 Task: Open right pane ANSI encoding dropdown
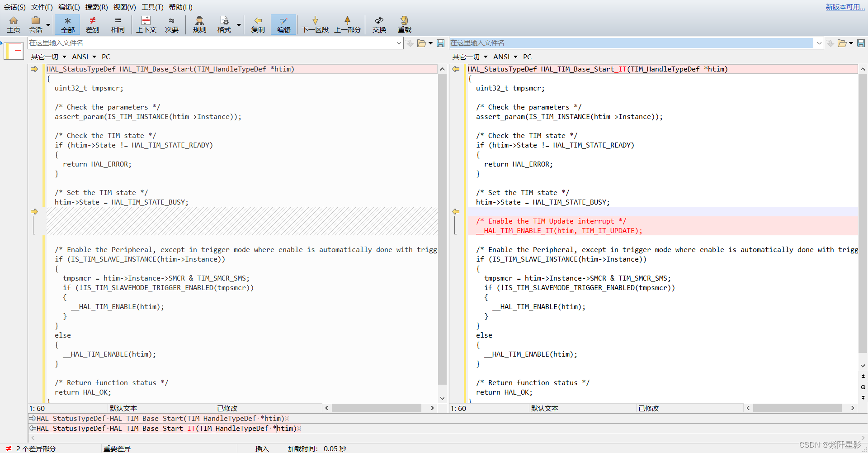pyautogui.click(x=505, y=57)
